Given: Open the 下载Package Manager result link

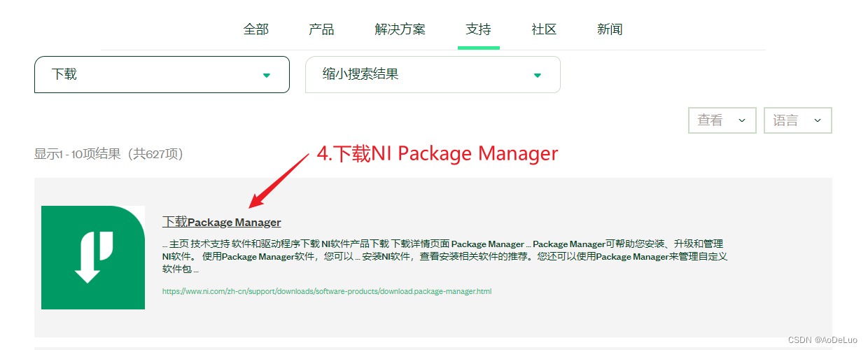Looking at the screenshot, I should point(222,222).
